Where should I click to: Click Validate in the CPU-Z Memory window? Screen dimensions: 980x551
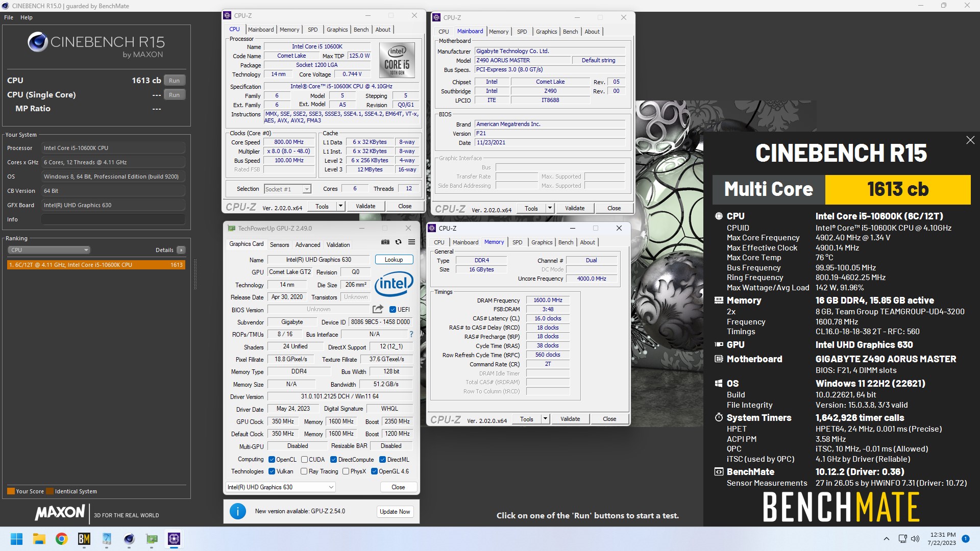[x=570, y=419]
